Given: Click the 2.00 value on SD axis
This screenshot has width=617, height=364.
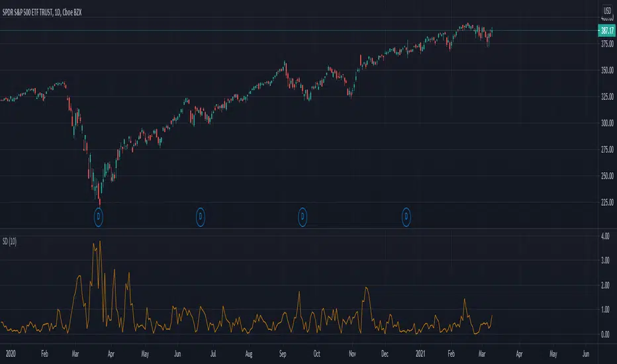Looking at the screenshot, I should [x=605, y=285].
